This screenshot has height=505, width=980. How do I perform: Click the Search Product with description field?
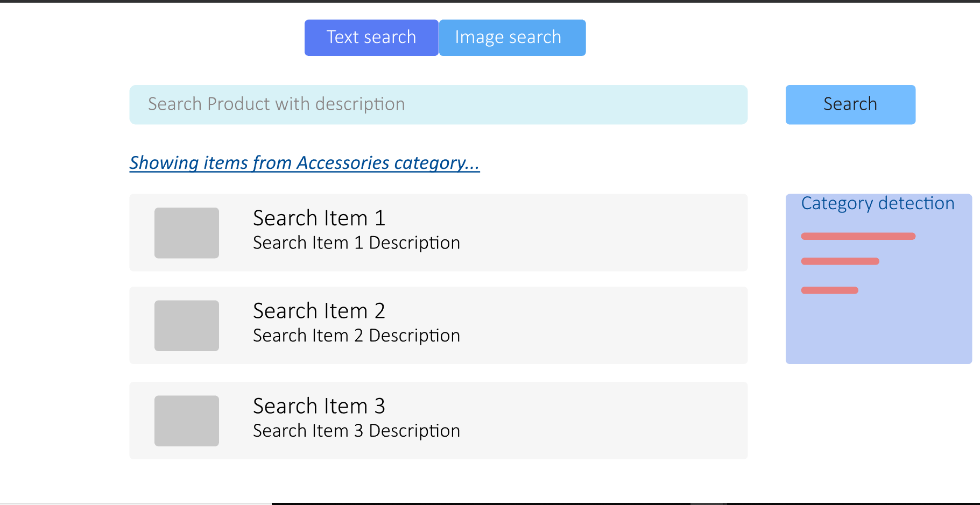(x=438, y=104)
